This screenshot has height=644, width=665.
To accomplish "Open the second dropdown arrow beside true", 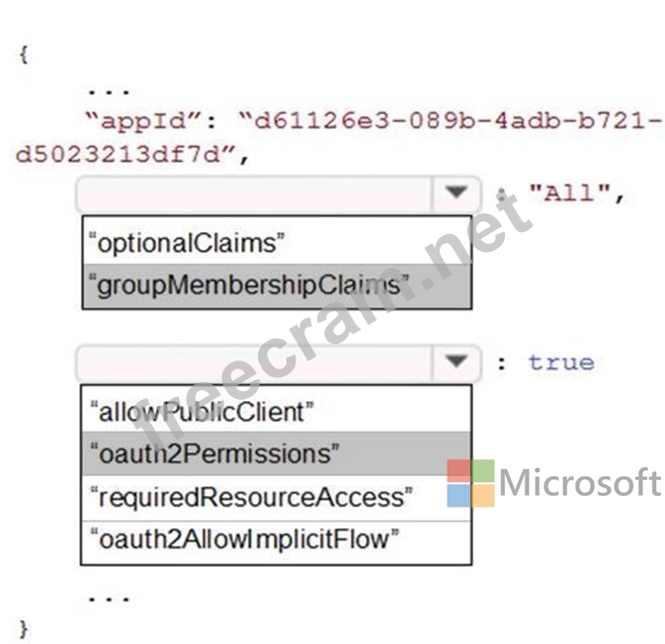I will point(456,362).
